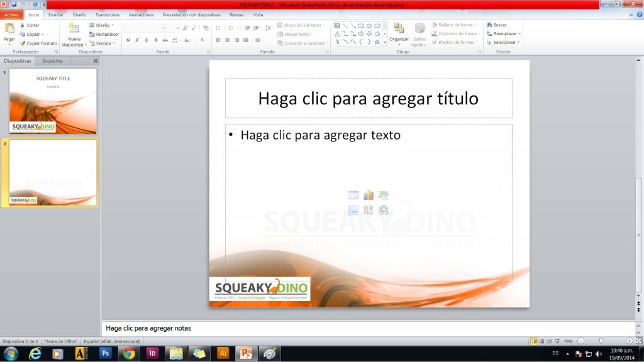Increase font size button

(185, 28)
